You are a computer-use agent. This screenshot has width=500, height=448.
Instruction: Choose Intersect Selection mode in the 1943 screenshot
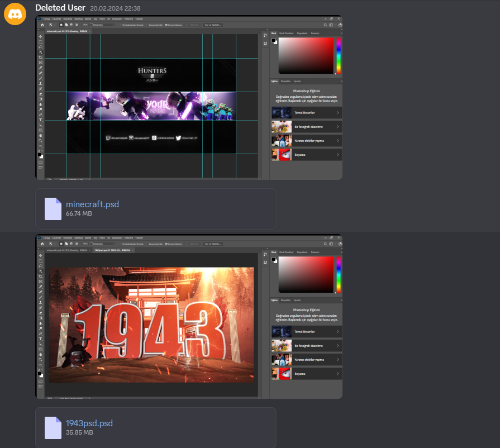(x=77, y=244)
